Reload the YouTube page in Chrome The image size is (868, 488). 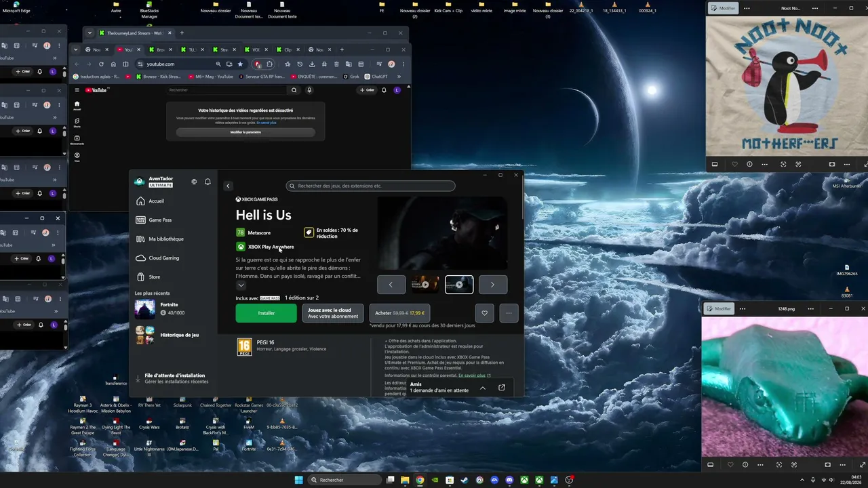[x=101, y=64]
